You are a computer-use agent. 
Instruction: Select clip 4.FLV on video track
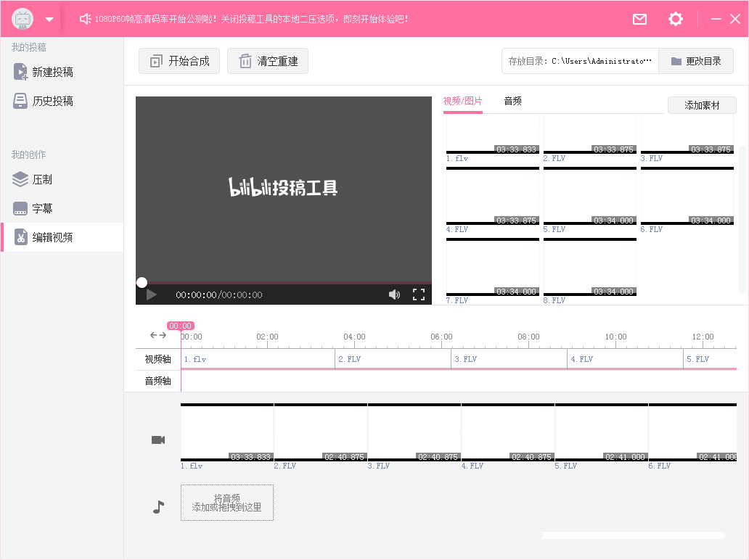(626, 359)
